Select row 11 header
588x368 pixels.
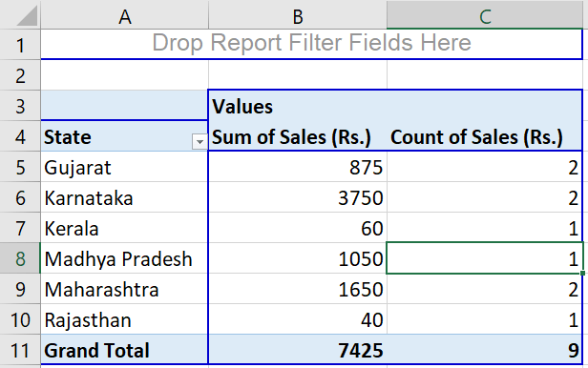20,350
